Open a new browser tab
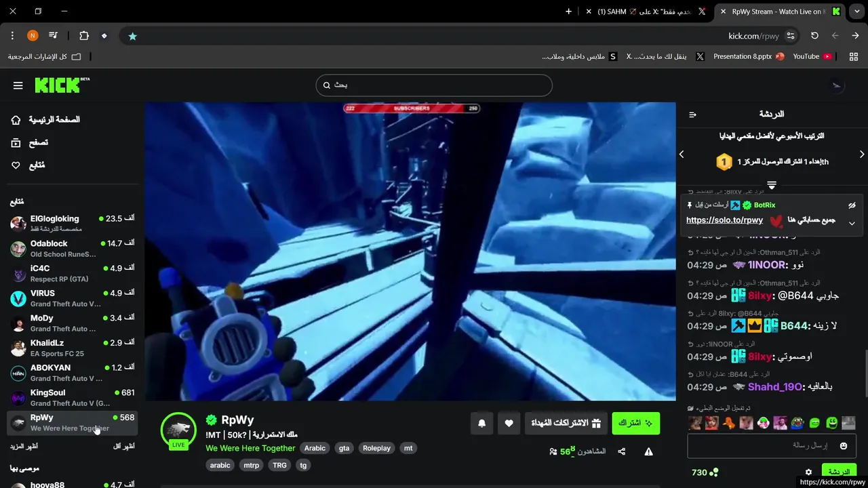 click(x=569, y=12)
